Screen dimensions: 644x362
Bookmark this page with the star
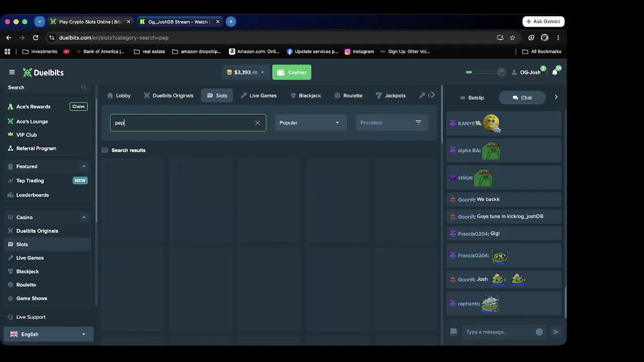[x=512, y=38]
